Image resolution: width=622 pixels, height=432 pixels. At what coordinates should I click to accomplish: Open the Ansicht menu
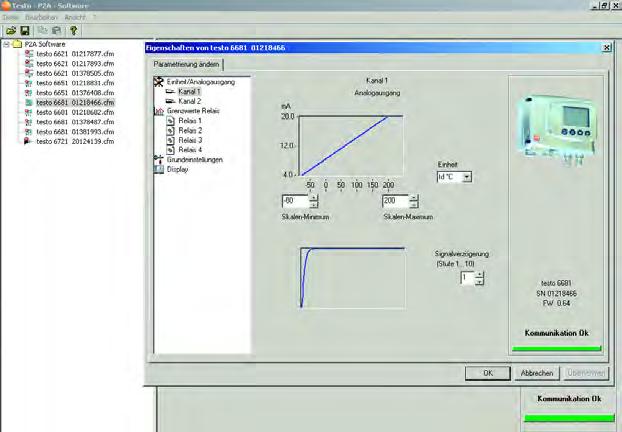[x=75, y=17]
